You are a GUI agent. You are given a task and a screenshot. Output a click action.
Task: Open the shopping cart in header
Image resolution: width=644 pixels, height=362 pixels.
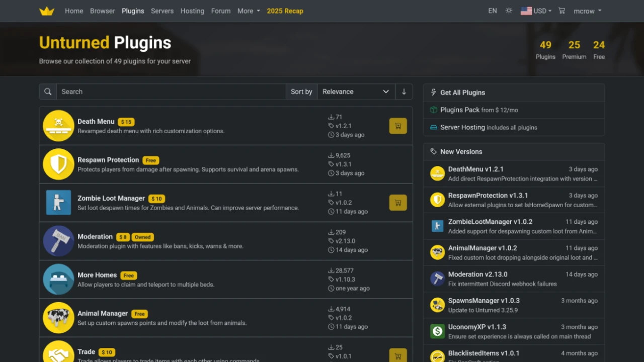point(562,11)
